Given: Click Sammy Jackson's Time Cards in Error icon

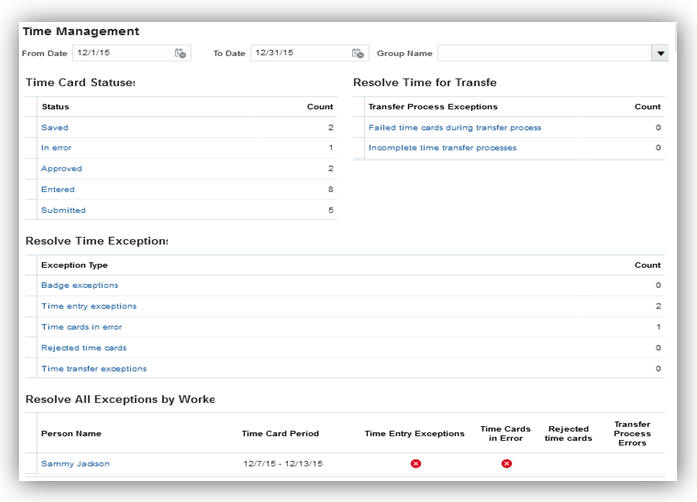Looking at the screenshot, I should pyautogui.click(x=506, y=464).
